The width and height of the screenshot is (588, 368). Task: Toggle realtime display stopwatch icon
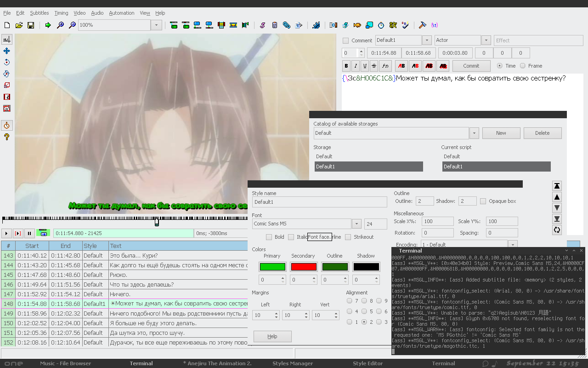7,126
